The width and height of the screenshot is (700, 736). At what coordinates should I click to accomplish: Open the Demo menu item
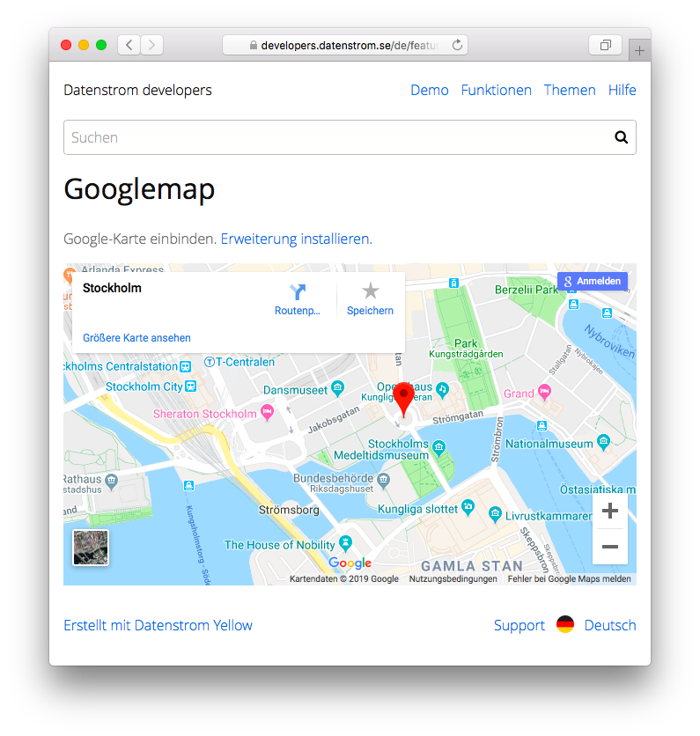[429, 90]
